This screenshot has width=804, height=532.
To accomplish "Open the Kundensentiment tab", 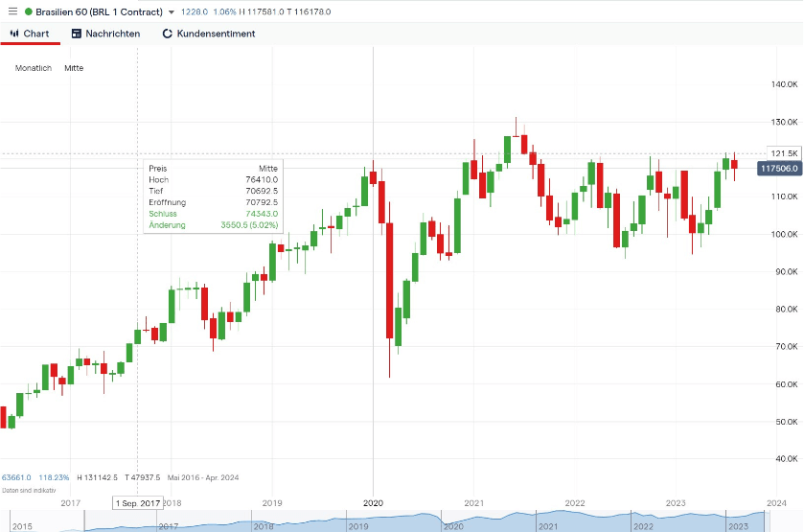I will point(209,34).
